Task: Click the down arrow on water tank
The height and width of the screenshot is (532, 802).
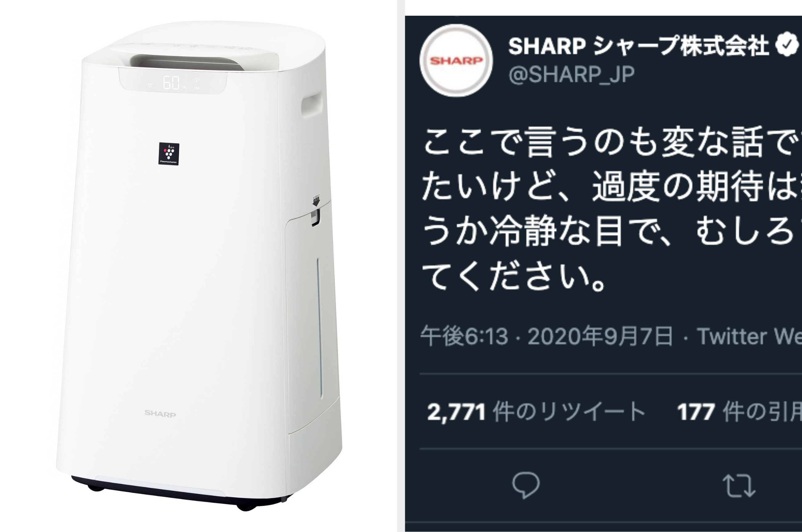Action: [x=316, y=202]
